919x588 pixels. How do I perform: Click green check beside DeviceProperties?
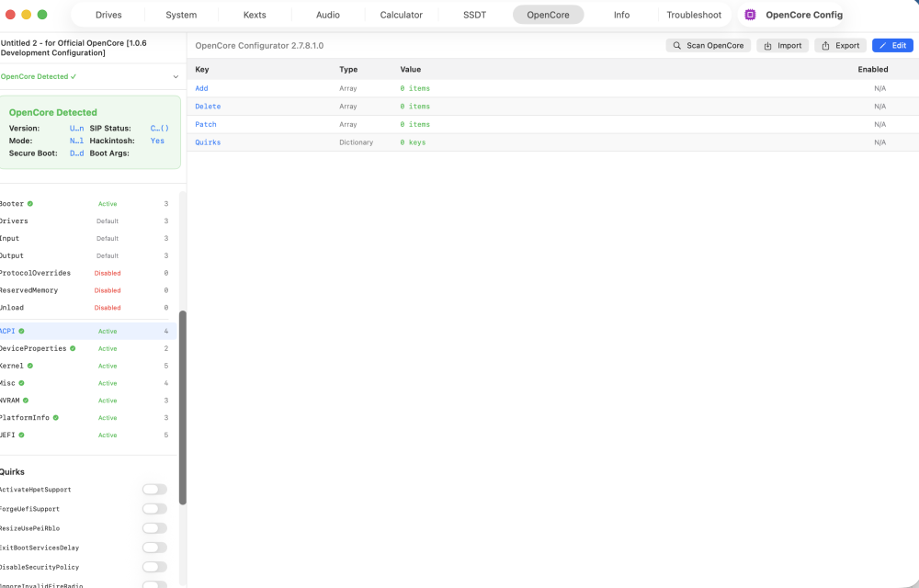(73, 348)
